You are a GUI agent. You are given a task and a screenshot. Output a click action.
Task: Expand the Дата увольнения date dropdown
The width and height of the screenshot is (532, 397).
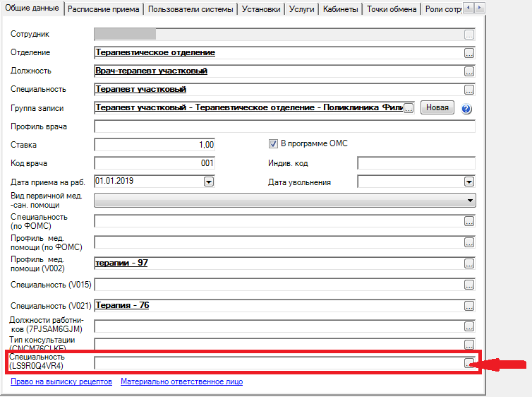pos(468,182)
